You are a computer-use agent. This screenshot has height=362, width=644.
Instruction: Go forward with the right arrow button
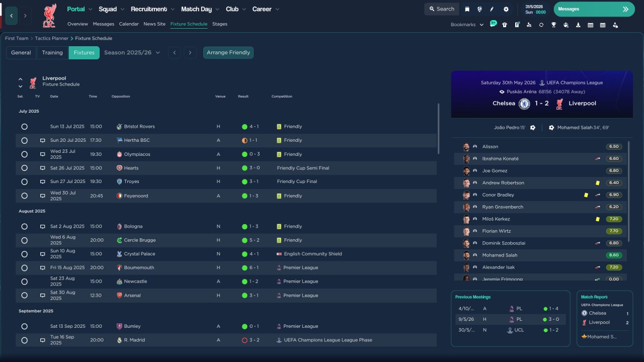[x=25, y=16]
